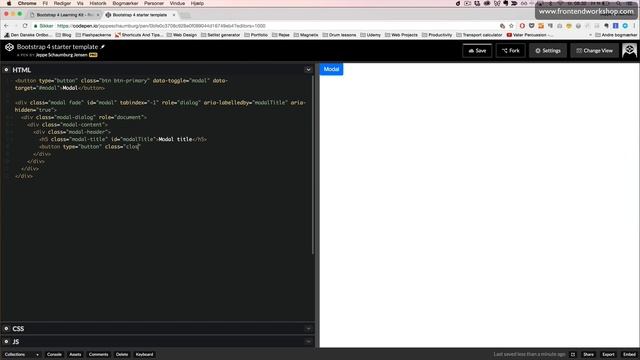Open author Jeppe Schaumburg Jensen profile
640x360 pixels.
click(61, 55)
